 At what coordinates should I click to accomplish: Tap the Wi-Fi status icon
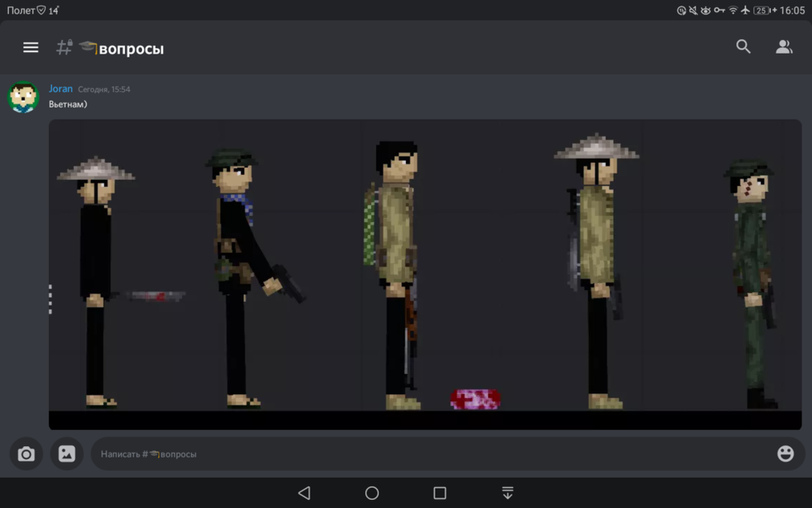[732, 10]
